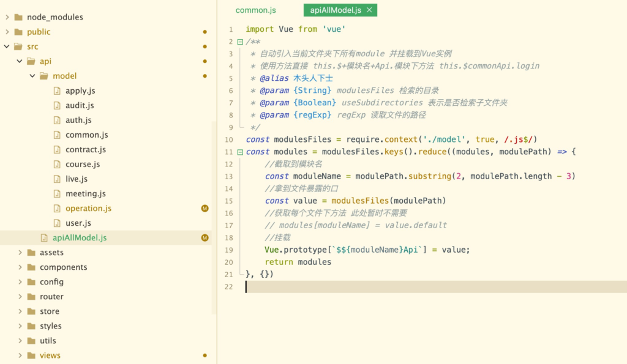Click the meeting.js file icon

(57, 193)
